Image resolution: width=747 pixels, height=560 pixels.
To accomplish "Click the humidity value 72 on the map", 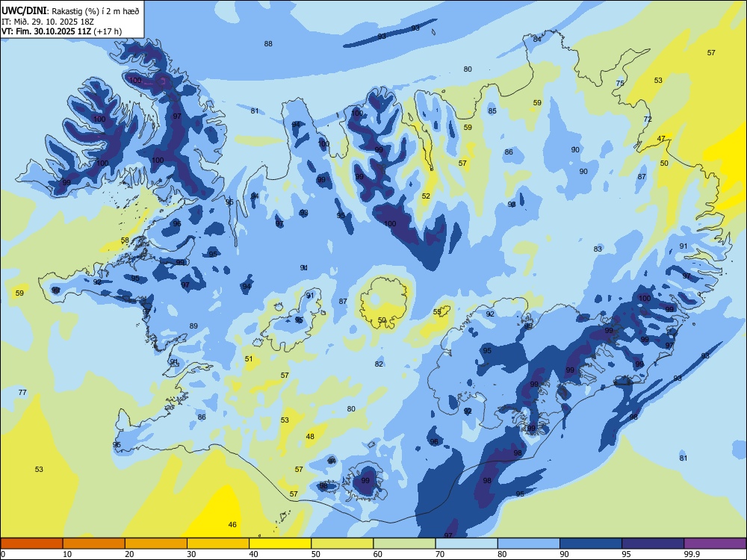I will tap(648, 119).
